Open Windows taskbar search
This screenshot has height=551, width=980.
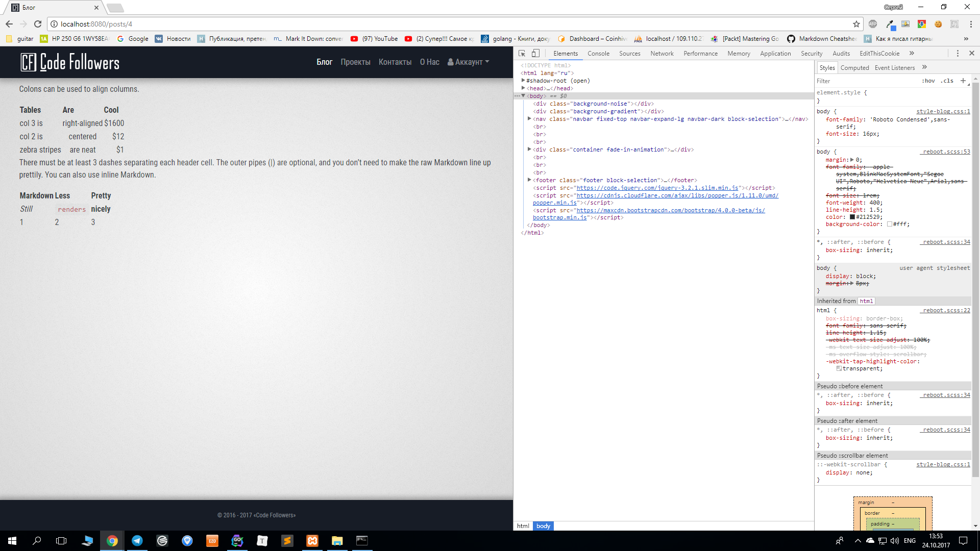(37, 541)
